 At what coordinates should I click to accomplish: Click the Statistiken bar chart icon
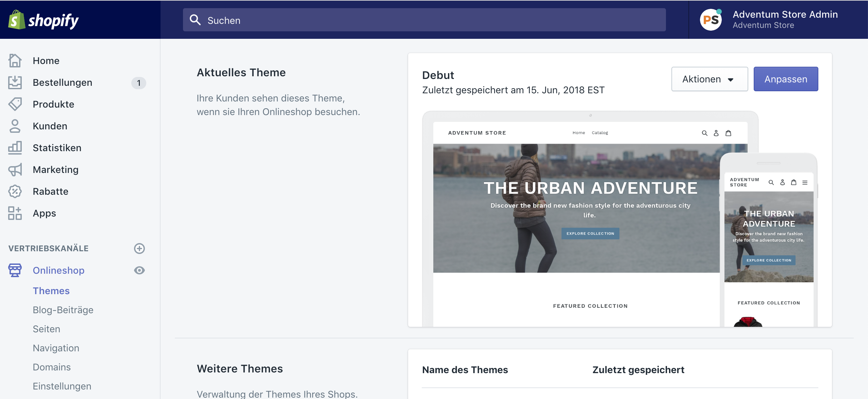pyautogui.click(x=15, y=148)
